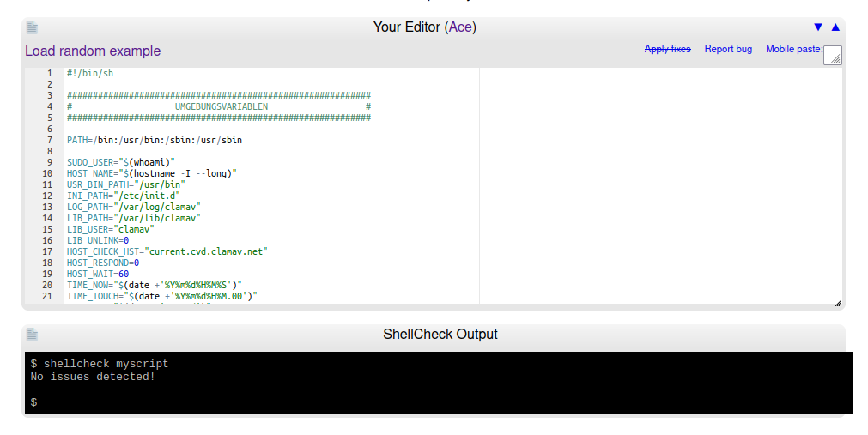The image size is (868, 435).
Task: Focus the Mobile paste text box
Action: 833,56
